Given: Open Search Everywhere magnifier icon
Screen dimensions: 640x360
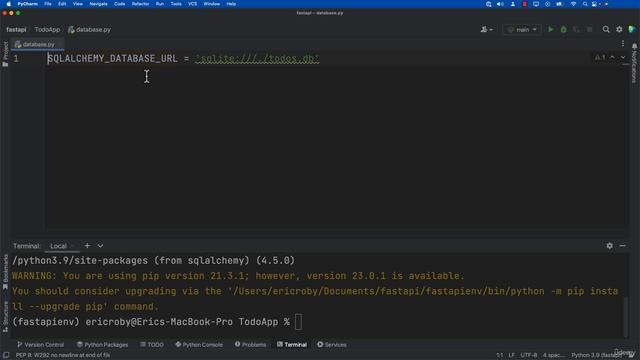Looking at the screenshot, I should (x=606, y=29).
